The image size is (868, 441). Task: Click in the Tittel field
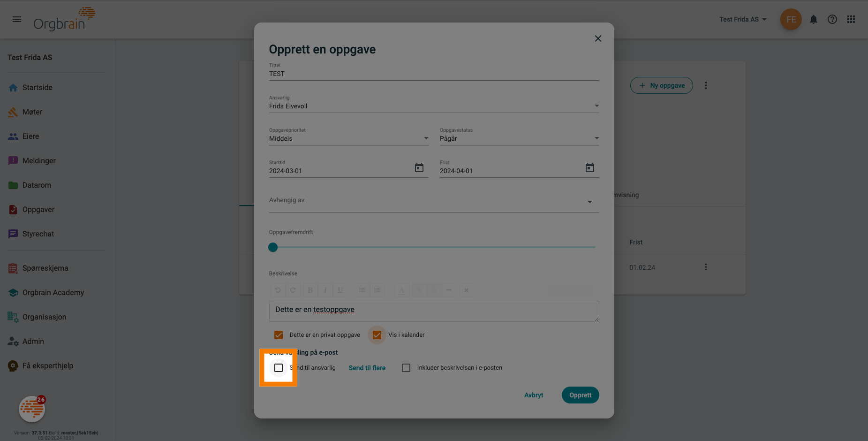[434, 74]
